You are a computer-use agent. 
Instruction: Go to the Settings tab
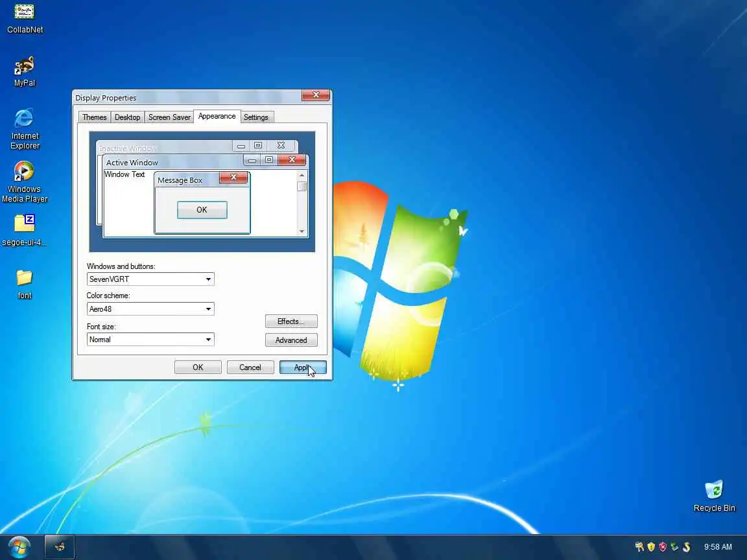click(x=256, y=117)
